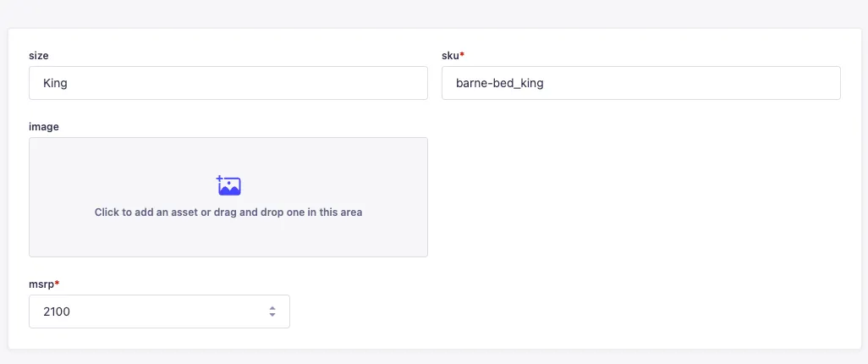This screenshot has height=364, width=868.
Task: Click the msrp field label
Action: pos(41,284)
